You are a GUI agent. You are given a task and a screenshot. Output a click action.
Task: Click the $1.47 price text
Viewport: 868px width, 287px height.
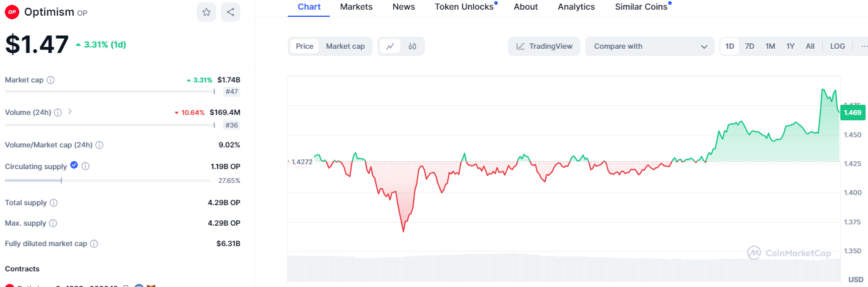point(37,45)
